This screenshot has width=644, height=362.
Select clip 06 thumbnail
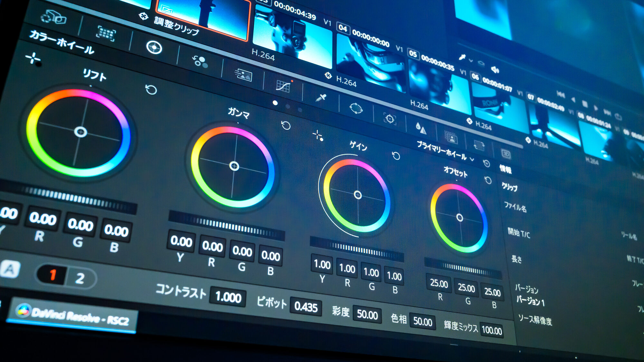(500, 107)
